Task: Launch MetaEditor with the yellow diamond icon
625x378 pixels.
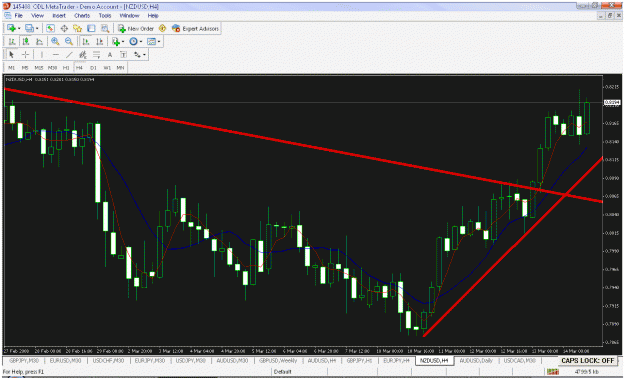Action: pos(162,28)
